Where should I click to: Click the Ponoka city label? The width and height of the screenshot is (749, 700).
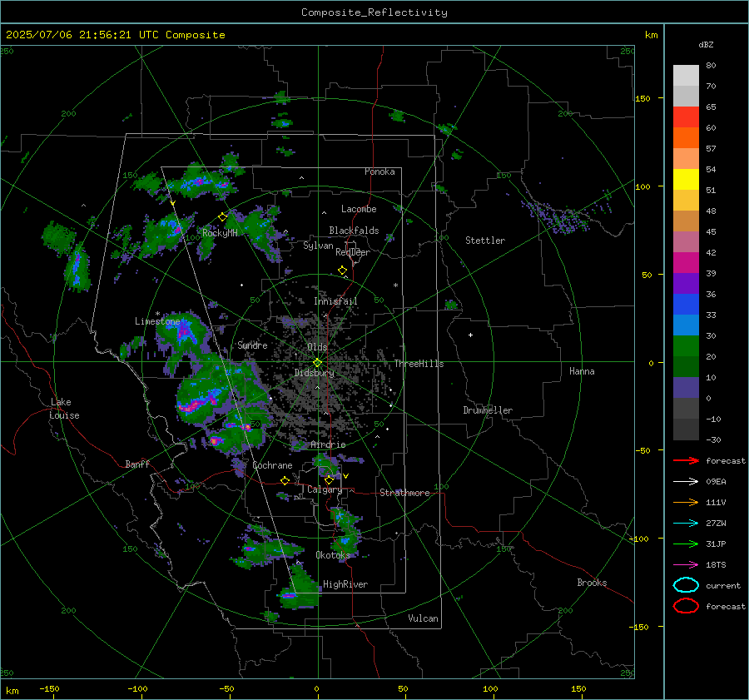(x=379, y=171)
